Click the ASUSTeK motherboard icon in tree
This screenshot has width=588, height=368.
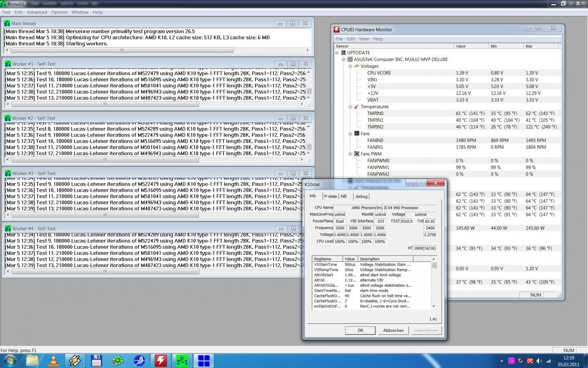click(350, 59)
